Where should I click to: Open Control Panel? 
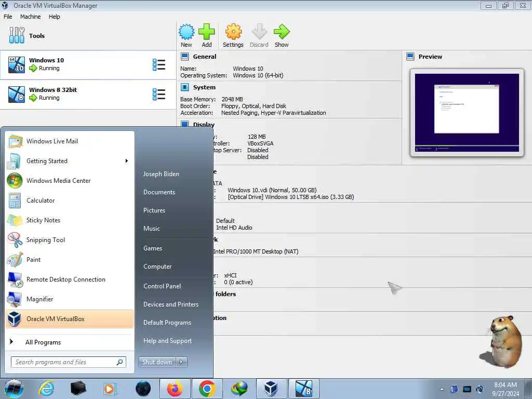(x=162, y=286)
